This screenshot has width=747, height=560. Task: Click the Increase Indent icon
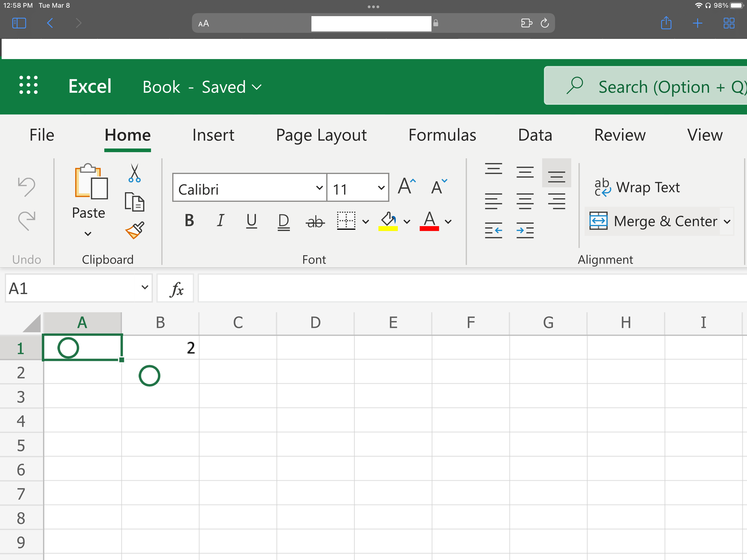(x=525, y=230)
